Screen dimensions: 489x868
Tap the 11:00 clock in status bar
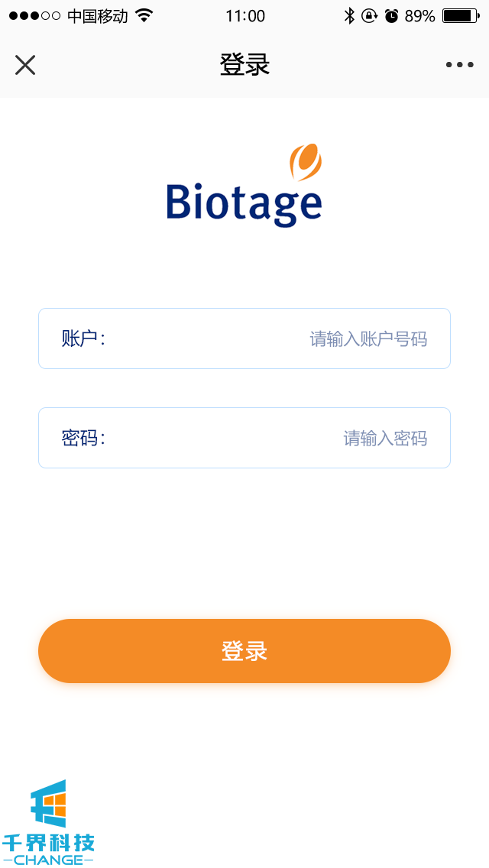[x=245, y=16]
